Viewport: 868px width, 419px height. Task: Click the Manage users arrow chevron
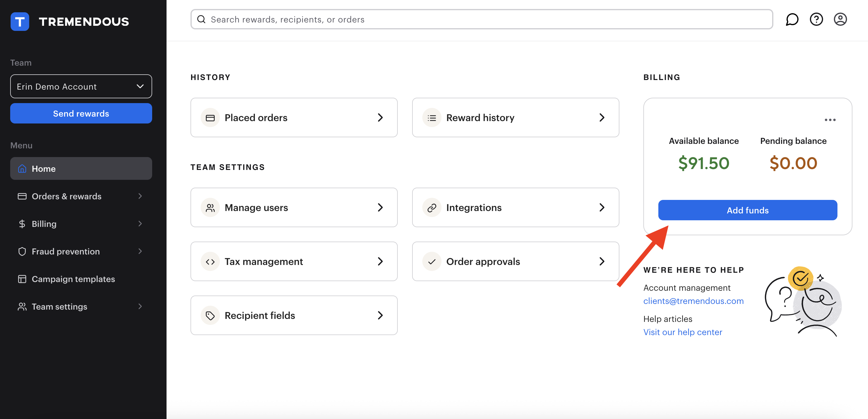click(x=380, y=208)
